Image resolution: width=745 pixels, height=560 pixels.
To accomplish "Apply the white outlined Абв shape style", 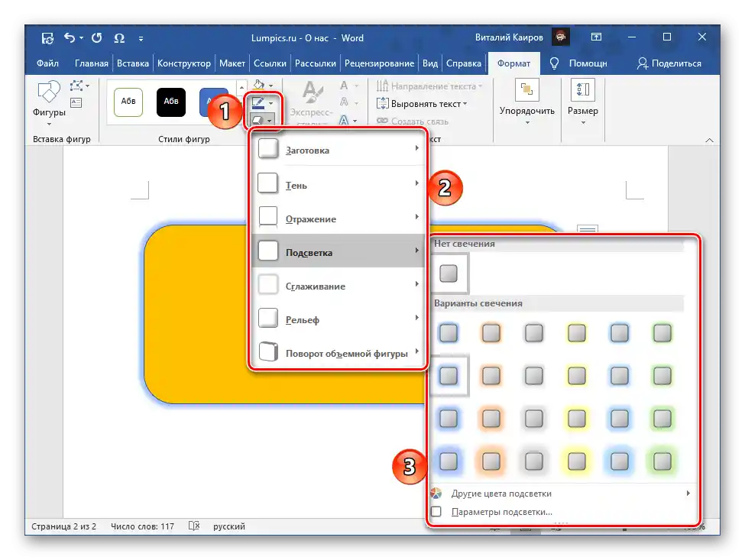I will 128,102.
